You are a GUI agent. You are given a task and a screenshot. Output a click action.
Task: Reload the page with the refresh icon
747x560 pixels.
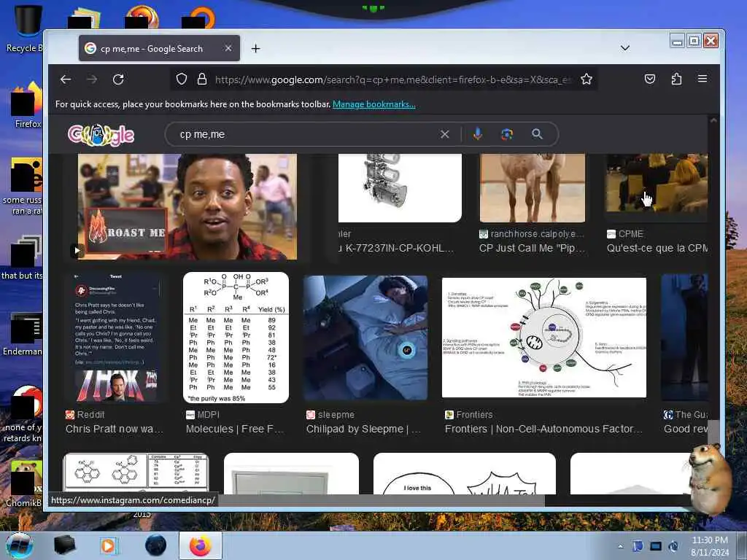point(118,79)
